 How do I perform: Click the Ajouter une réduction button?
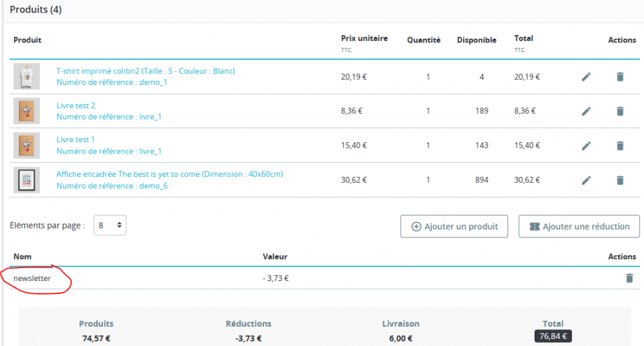[579, 226]
